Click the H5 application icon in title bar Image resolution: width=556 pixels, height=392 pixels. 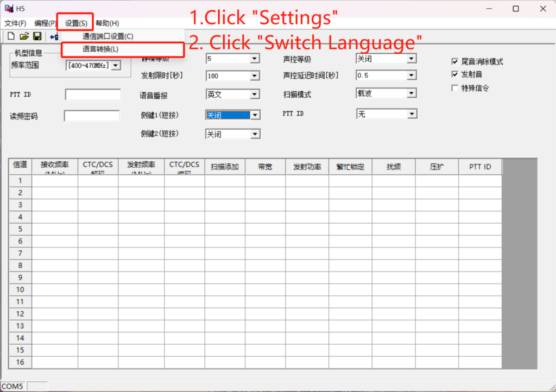tap(9, 9)
